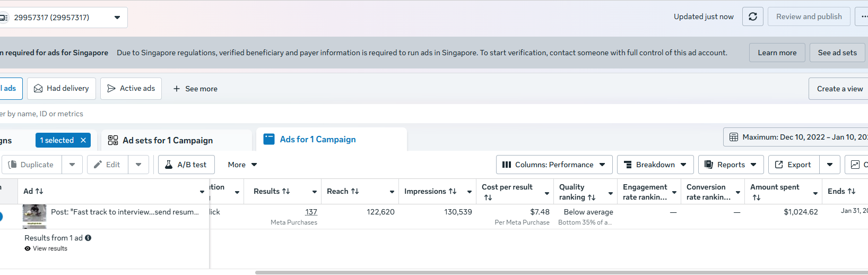Sort by Amount spent arrows
This screenshot has width=868, height=275.
(757, 197)
